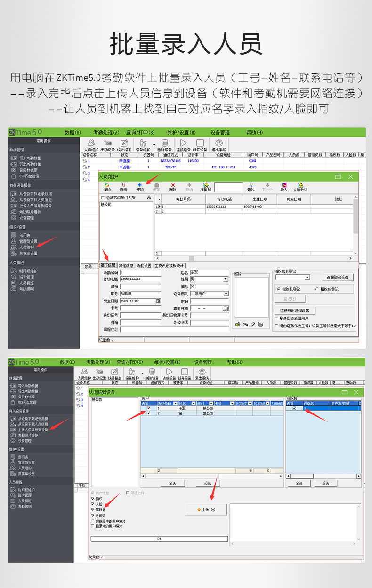Enable 包括下级部门人员 checkbox
This screenshot has height=588, width=372.
pos(103,198)
